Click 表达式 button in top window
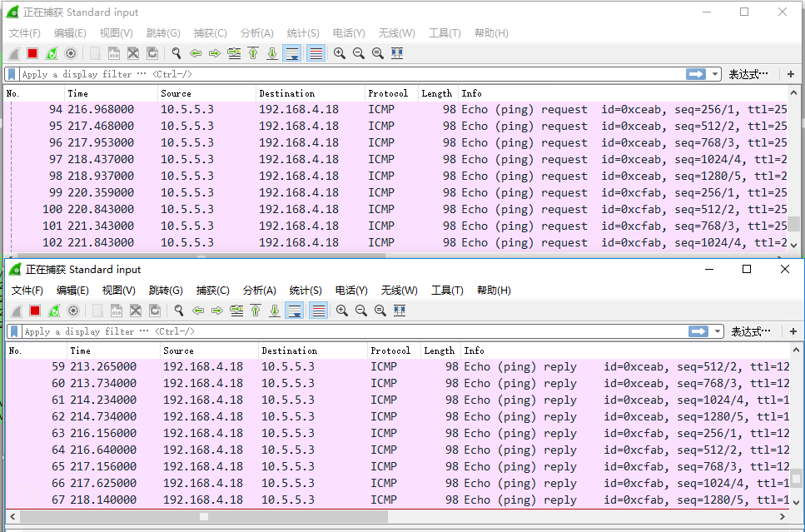Image resolution: width=805 pixels, height=532 pixels. 748,74
